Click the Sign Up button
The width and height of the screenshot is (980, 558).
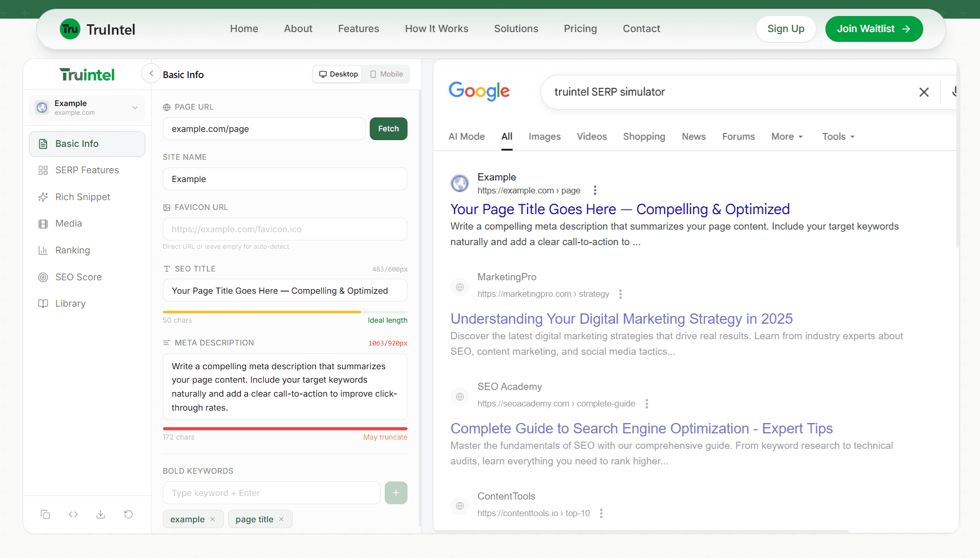pyautogui.click(x=786, y=29)
